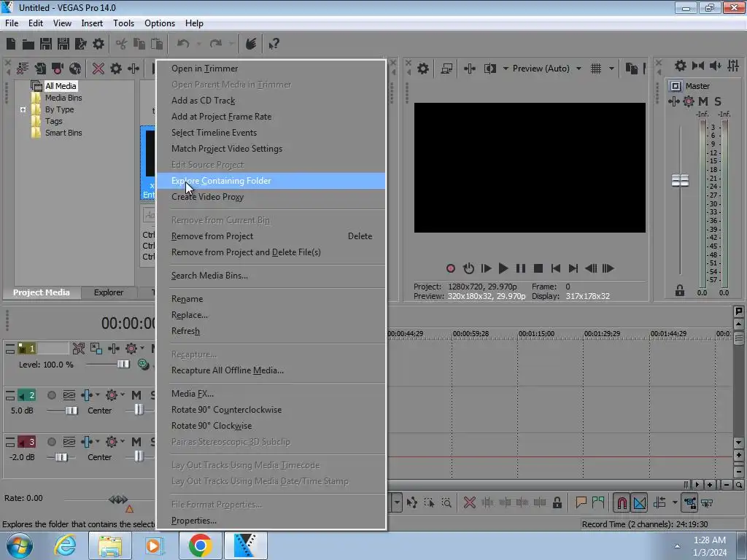The image size is (747, 560).
Task: Open Video Preview properties gear icon
Action: click(x=422, y=69)
